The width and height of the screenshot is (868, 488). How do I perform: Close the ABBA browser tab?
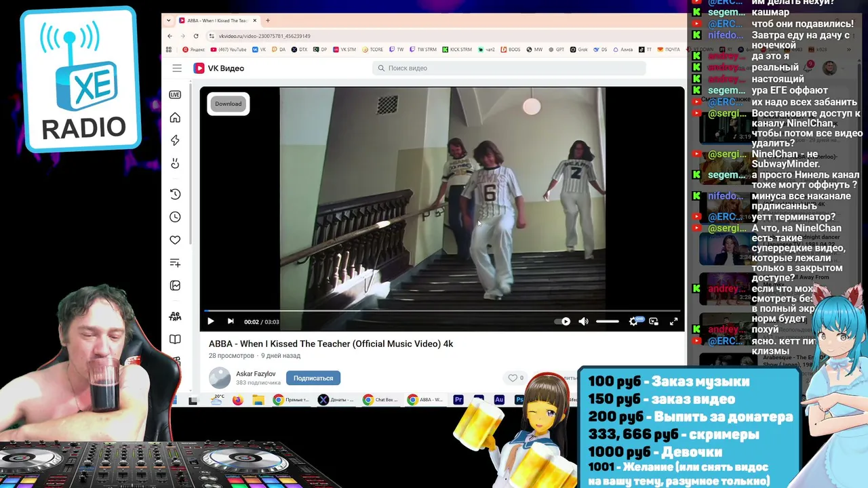[255, 20]
